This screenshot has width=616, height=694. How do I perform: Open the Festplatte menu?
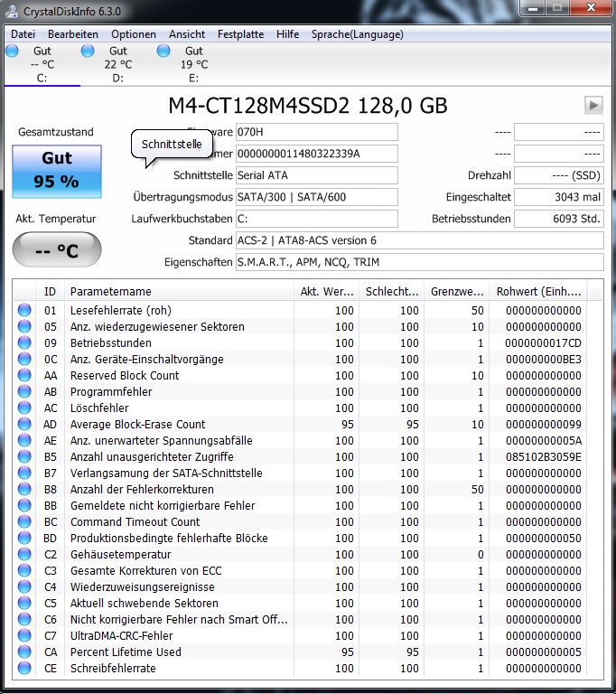241,34
